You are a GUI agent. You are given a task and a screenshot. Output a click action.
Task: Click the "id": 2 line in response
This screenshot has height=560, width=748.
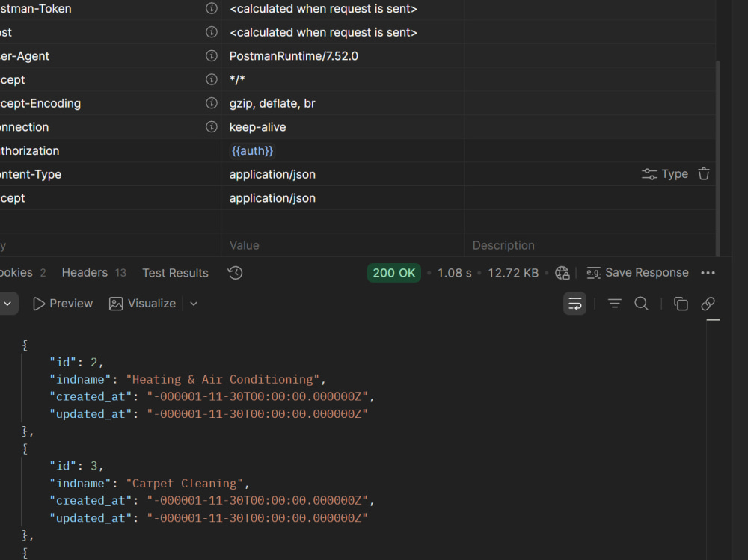pos(76,362)
